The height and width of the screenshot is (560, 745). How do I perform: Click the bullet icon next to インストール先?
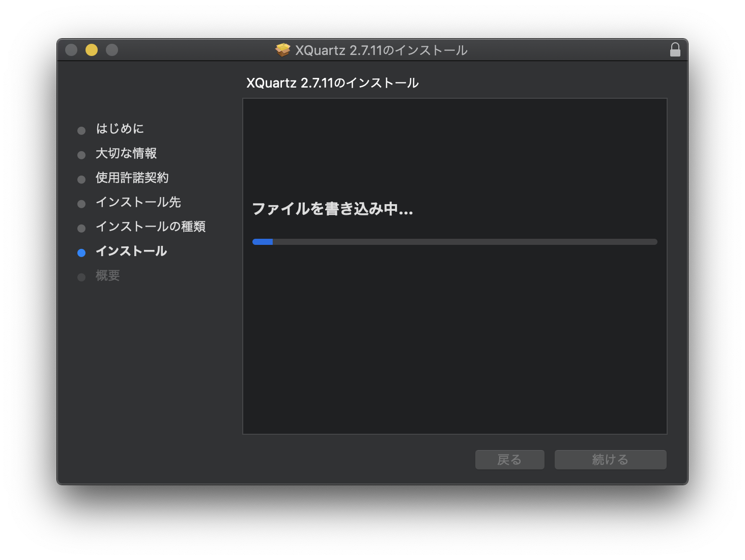[x=81, y=204]
